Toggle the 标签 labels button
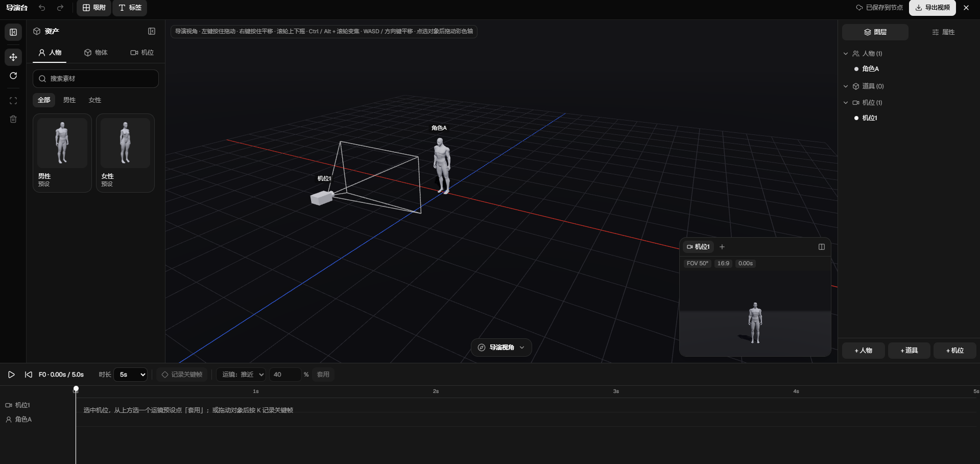 [x=130, y=8]
